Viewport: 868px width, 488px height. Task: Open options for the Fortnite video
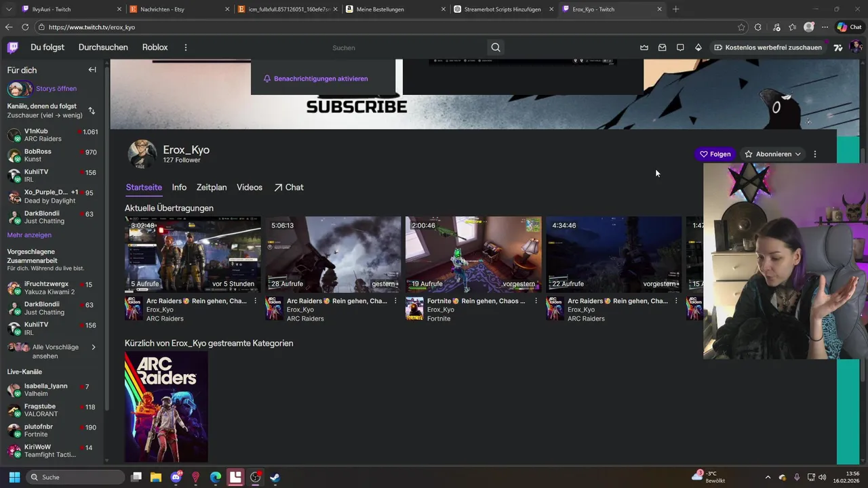[x=536, y=301]
